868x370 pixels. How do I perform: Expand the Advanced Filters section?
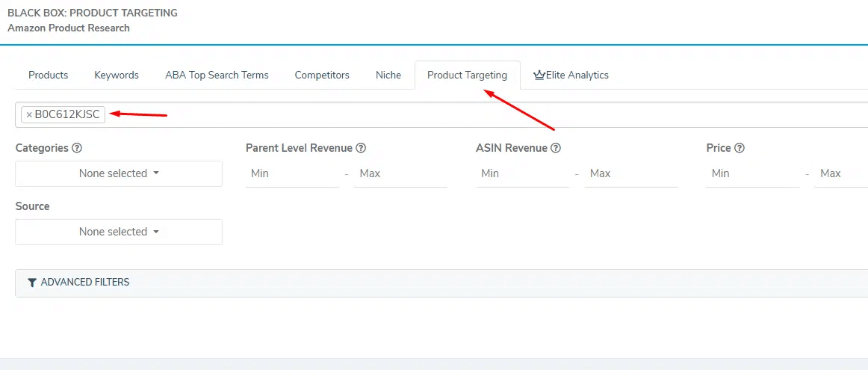(x=84, y=283)
